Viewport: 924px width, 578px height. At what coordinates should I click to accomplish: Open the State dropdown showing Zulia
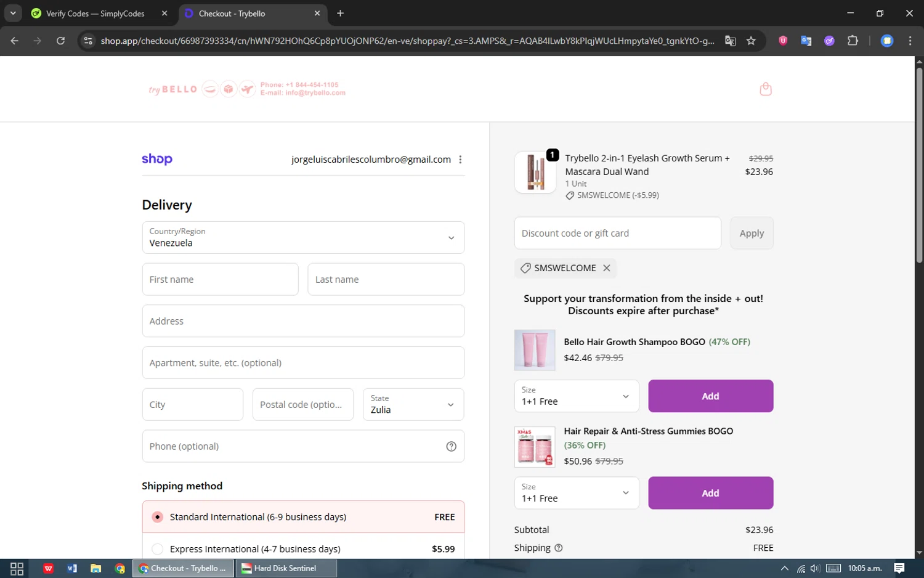[413, 404]
